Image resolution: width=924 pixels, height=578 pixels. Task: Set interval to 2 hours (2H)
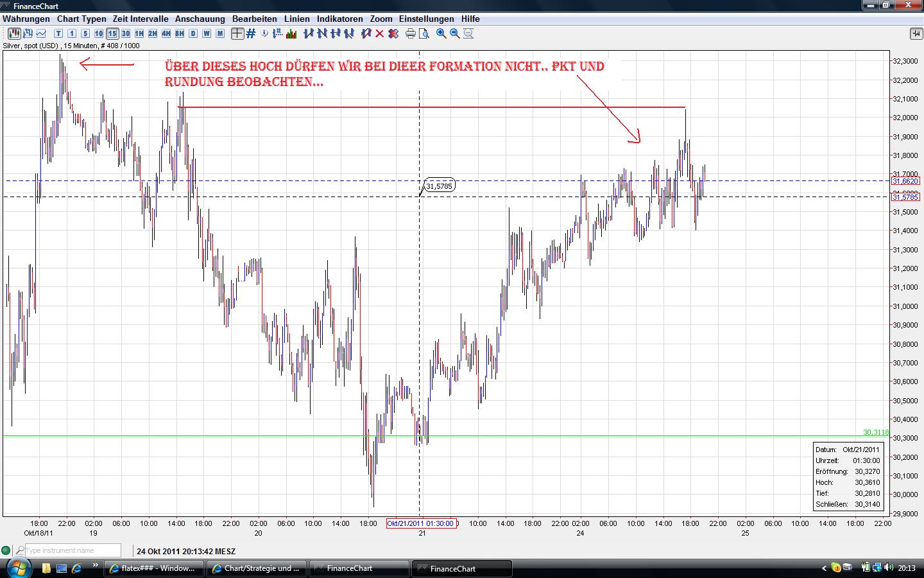click(153, 33)
